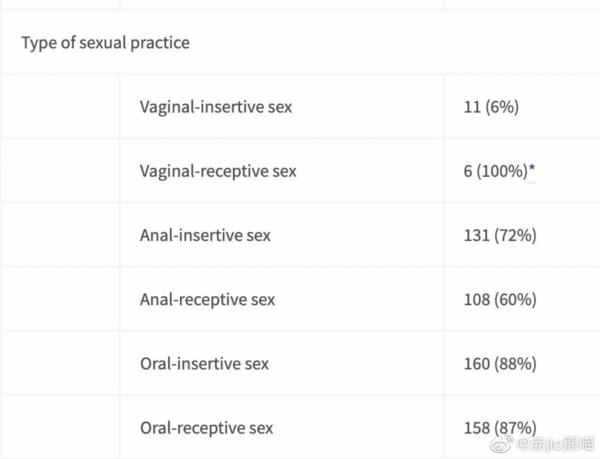Viewport: 600px width, 459px height.
Task: Select the "11 (6%)" value cell
Action: [x=486, y=106]
